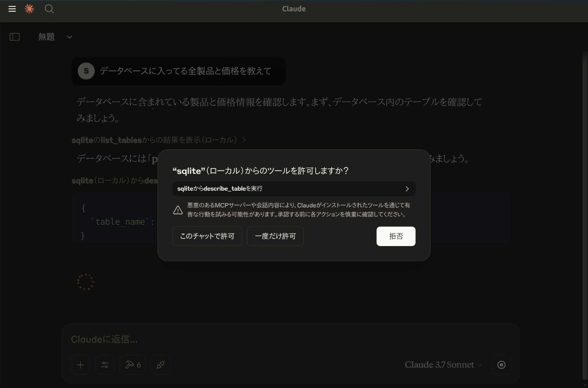Screen dimensions: 588x388
Task: Click the plug connector icon
Action: coord(160,365)
